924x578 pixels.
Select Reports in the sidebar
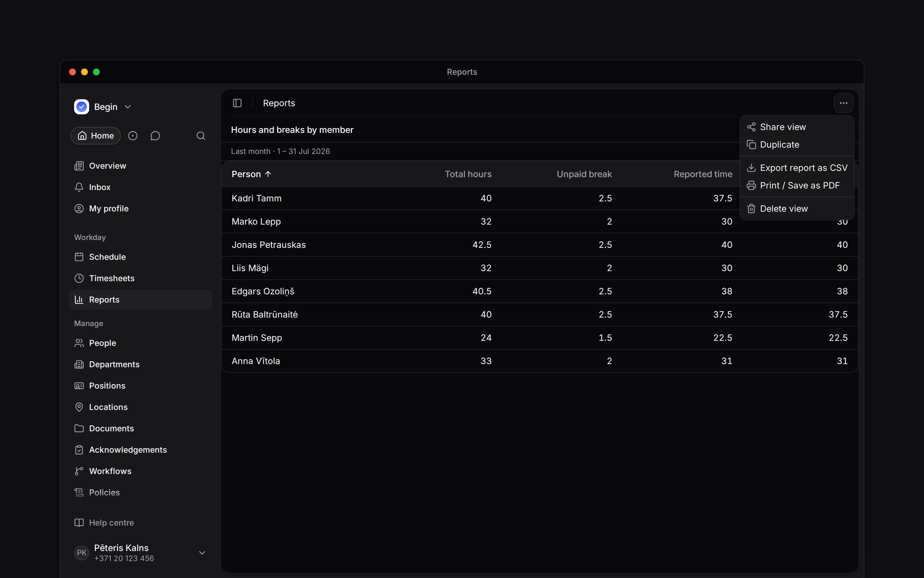(x=140, y=300)
